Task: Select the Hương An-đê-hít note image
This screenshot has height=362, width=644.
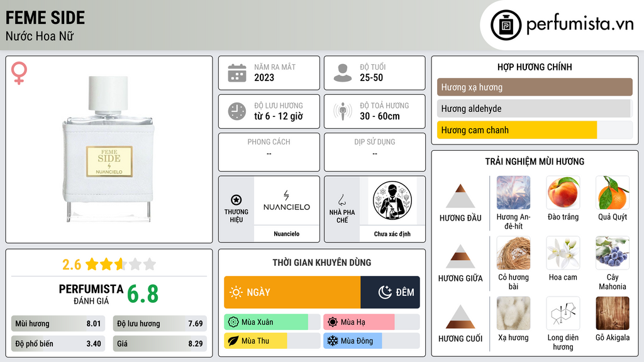Action: coord(513,192)
